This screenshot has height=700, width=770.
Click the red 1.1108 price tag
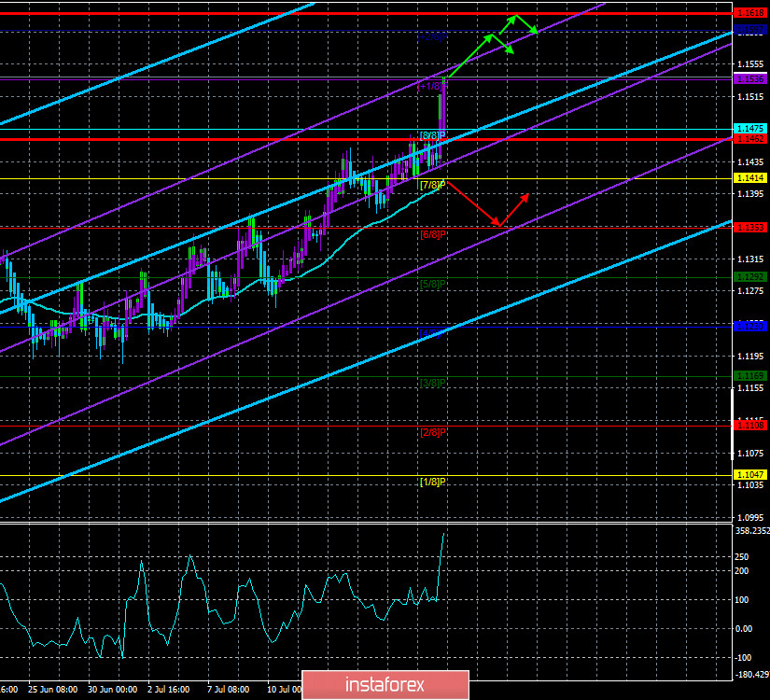coord(750,426)
